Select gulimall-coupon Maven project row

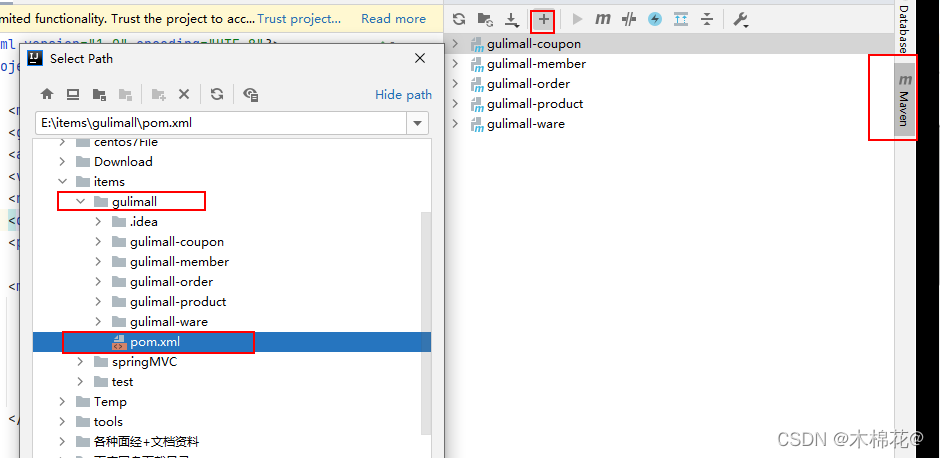click(669, 44)
